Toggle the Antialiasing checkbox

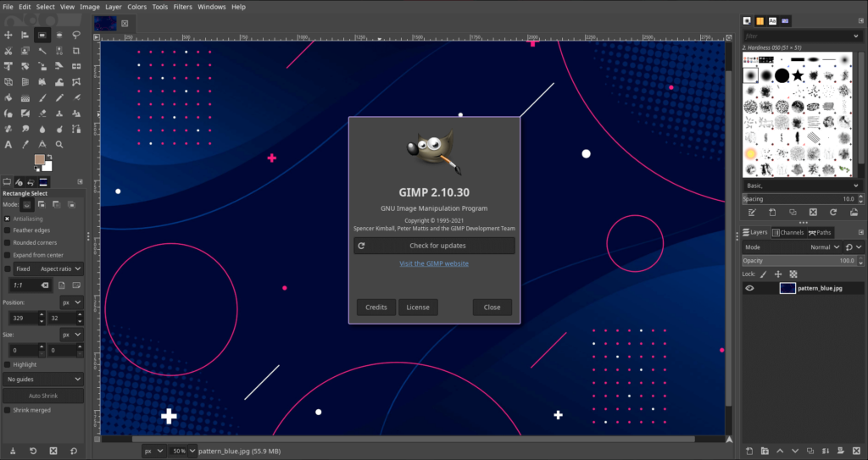click(7, 219)
